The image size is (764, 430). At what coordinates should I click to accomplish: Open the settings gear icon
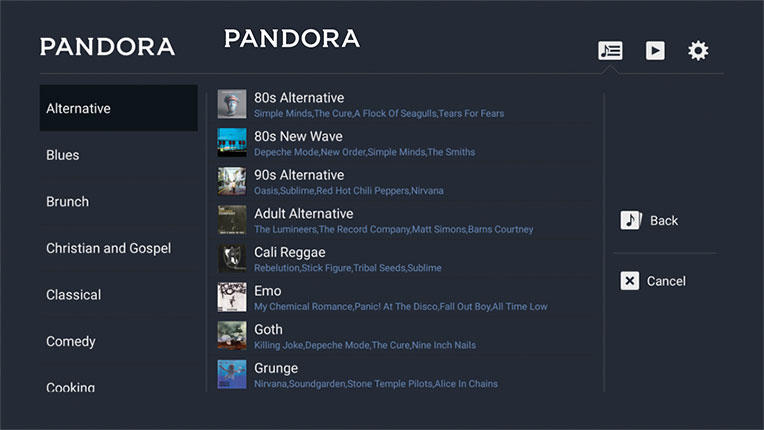point(698,50)
